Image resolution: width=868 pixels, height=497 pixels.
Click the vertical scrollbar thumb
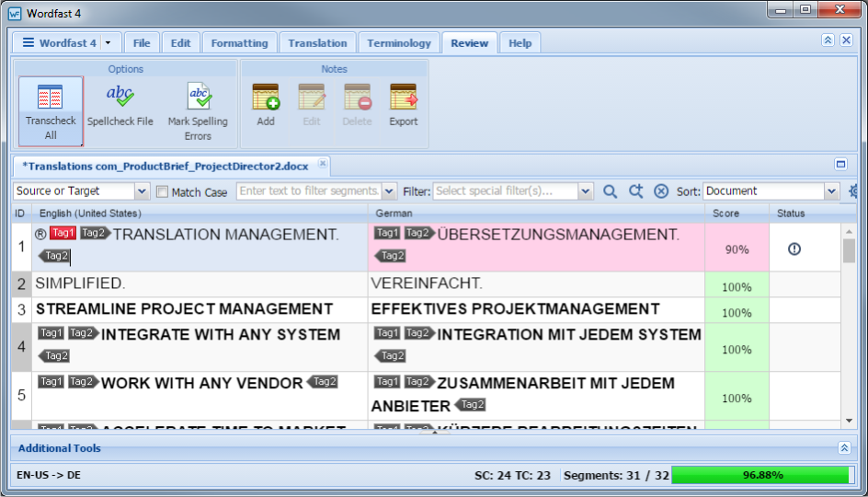point(849,250)
